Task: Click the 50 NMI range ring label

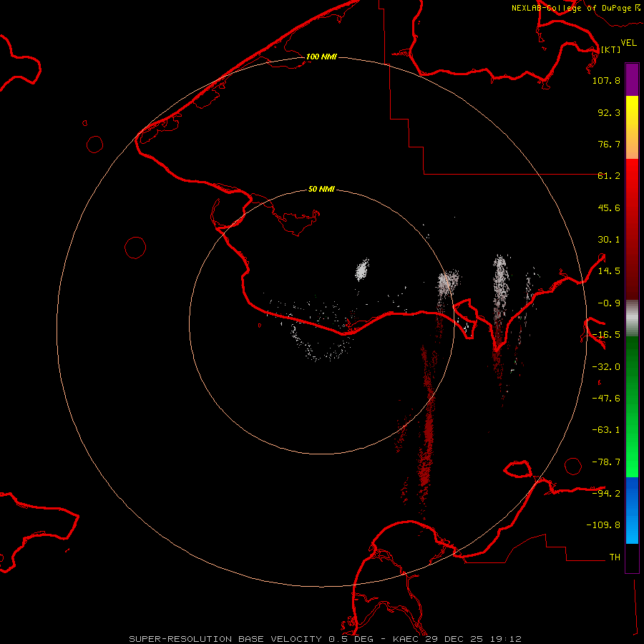Action: tap(321, 189)
